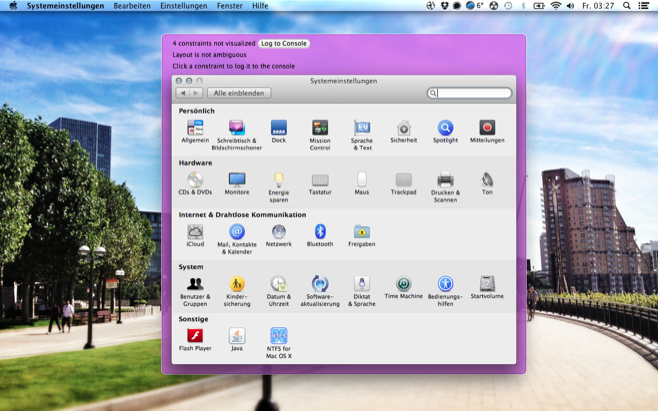Open the Time Machine menu bar icon
The width and height of the screenshot is (658, 411).
pos(508,6)
